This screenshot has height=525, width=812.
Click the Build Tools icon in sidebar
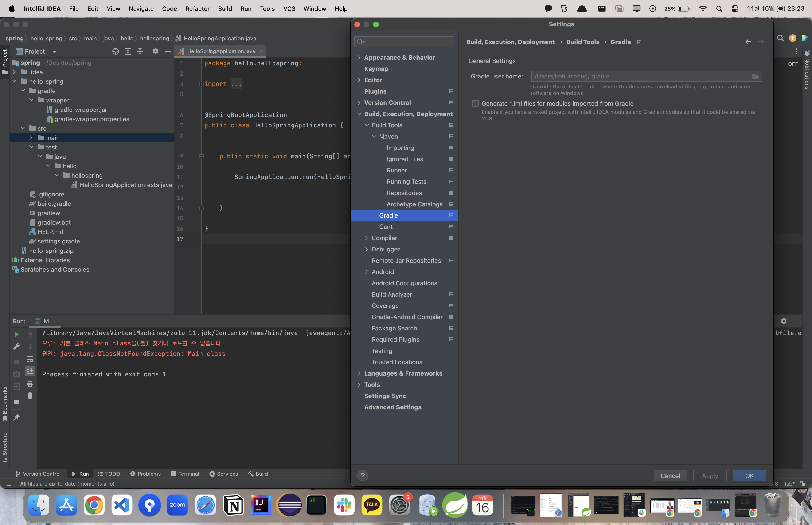pyautogui.click(x=452, y=125)
